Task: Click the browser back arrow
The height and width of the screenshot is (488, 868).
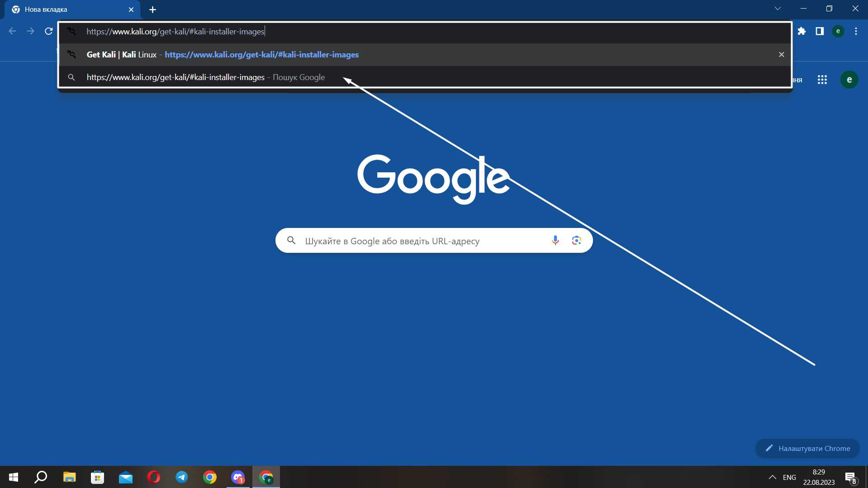Action: point(13,31)
